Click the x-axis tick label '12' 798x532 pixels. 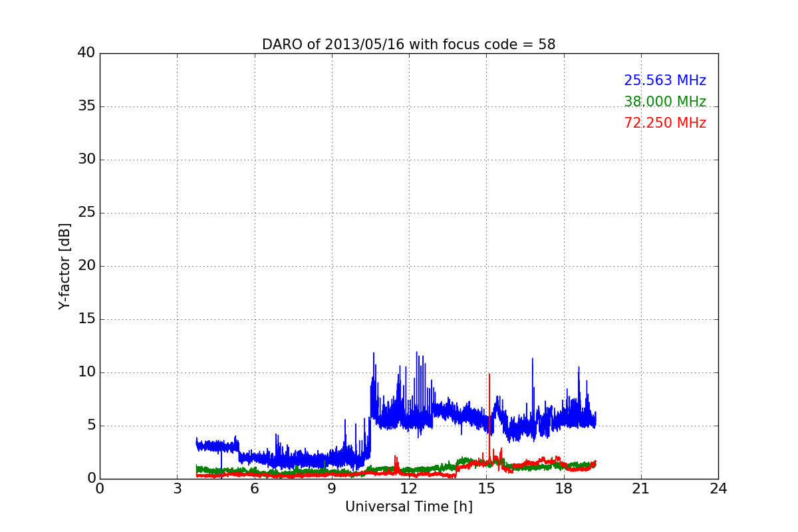click(x=409, y=488)
